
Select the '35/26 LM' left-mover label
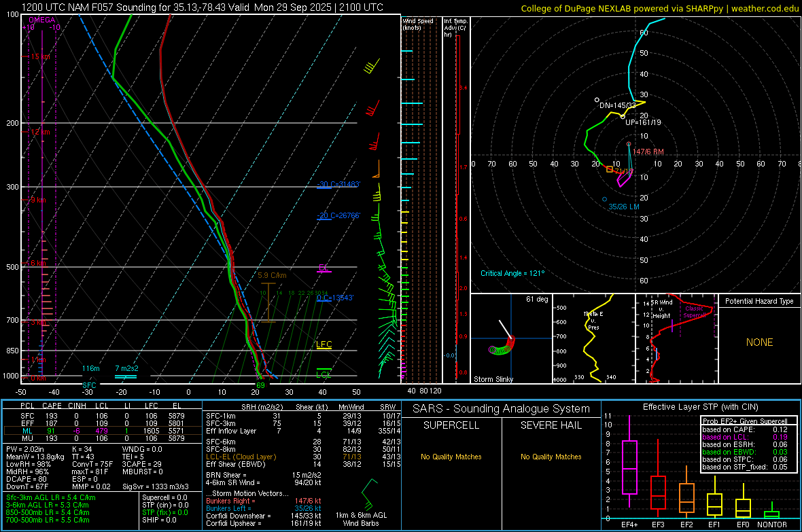tap(624, 207)
